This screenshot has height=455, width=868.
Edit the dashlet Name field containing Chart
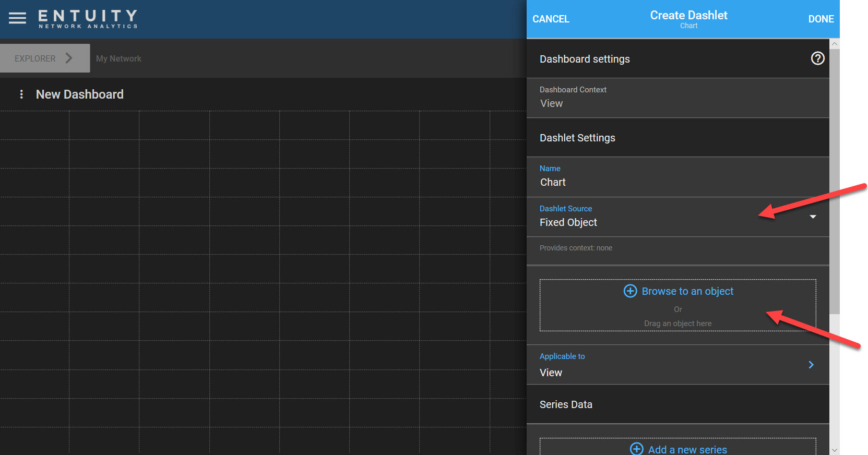click(x=553, y=183)
